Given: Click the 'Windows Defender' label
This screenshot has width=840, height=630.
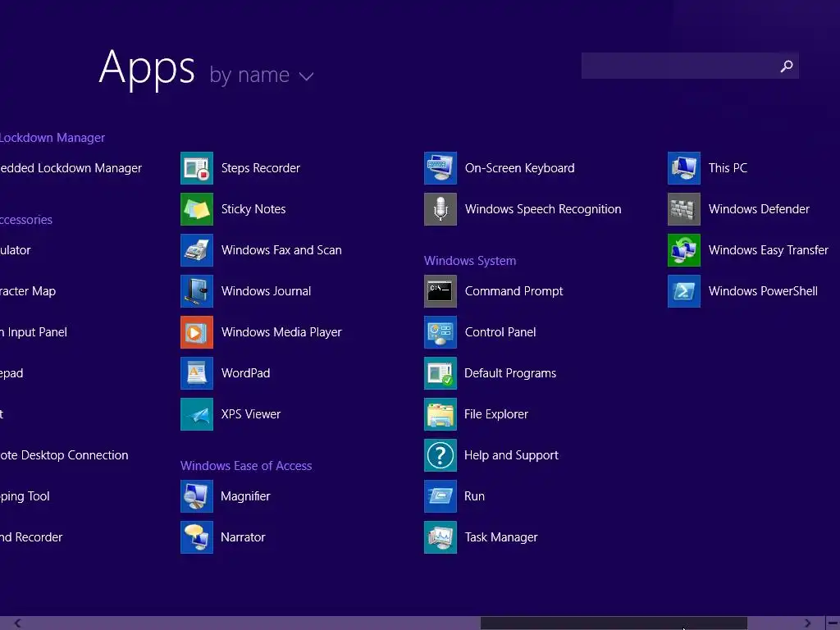Looking at the screenshot, I should (759, 209).
